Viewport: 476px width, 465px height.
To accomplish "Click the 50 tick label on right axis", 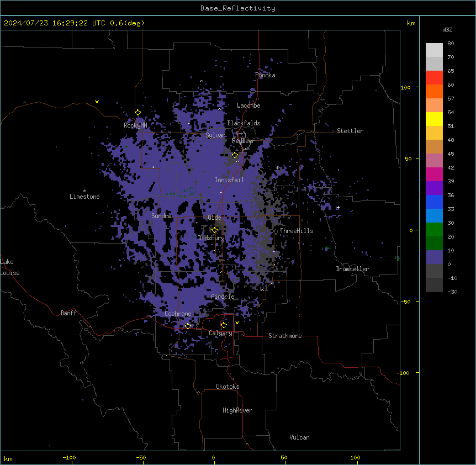I will [x=408, y=158].
